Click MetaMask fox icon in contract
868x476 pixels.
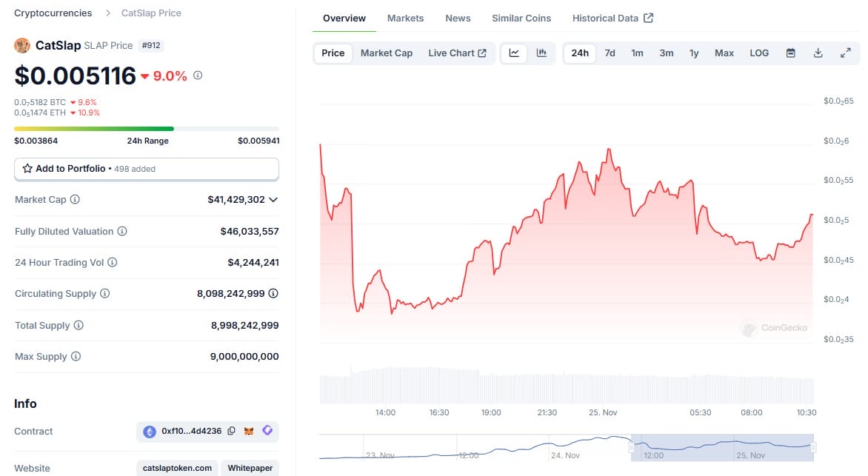(250, 431)
